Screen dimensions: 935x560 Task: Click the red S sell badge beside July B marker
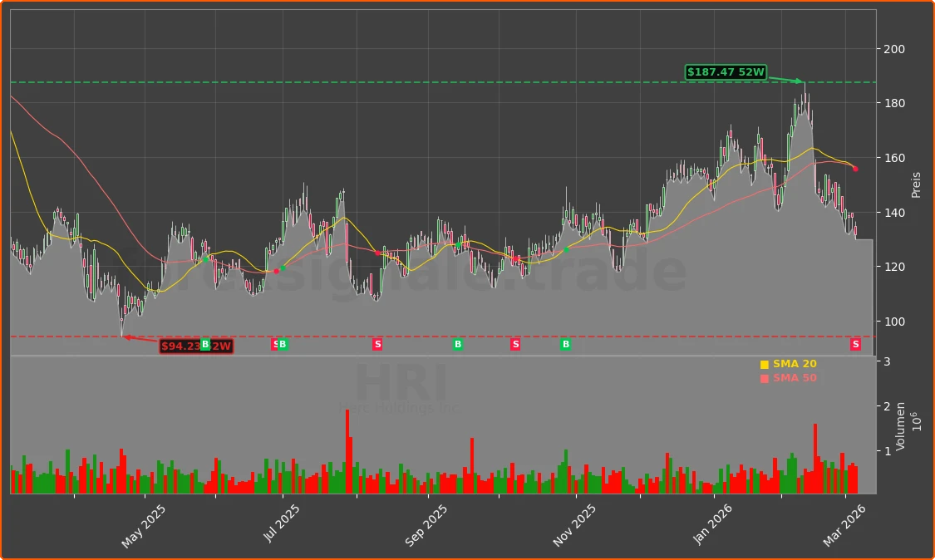click(x=274, y=345)
